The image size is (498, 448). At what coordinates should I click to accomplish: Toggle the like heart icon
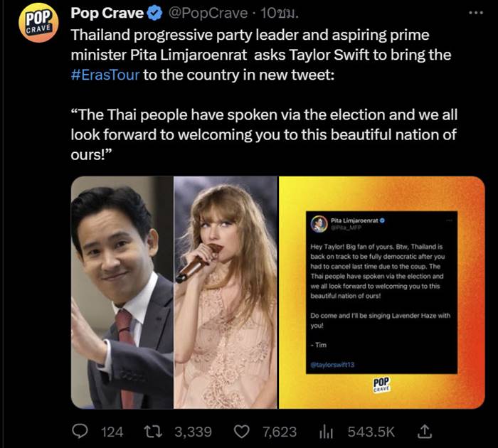[242, 431]
